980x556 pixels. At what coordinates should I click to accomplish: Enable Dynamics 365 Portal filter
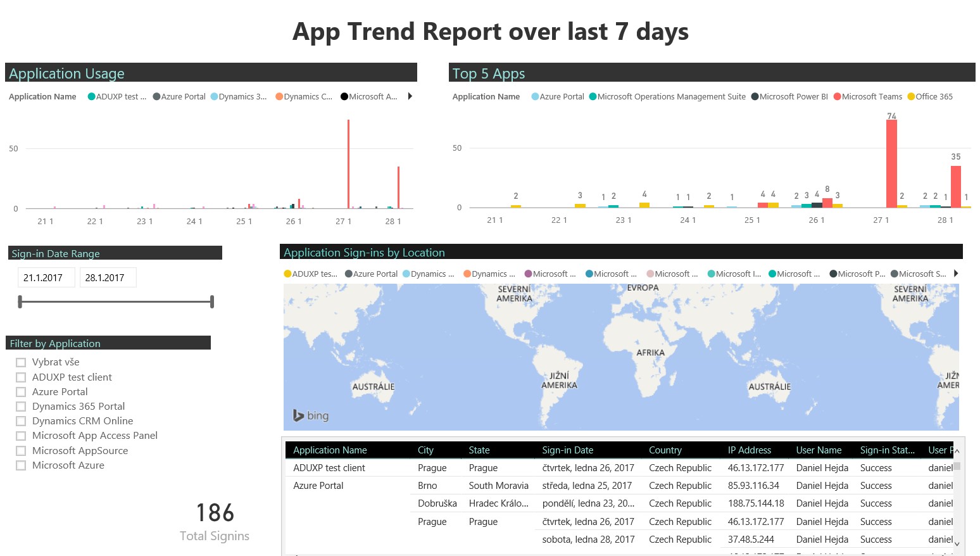click(21, 407)
